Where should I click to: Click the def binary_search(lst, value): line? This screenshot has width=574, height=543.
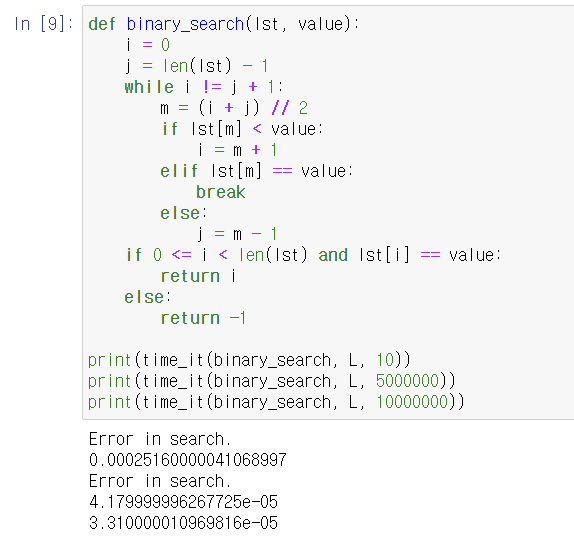[224, 24]
